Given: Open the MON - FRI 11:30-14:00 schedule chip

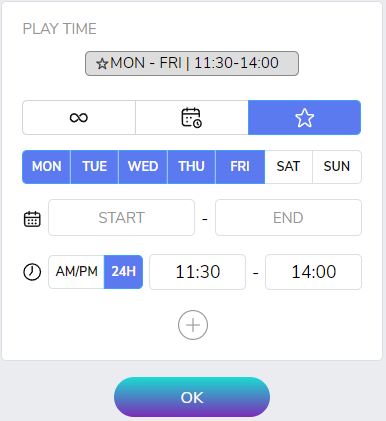Looking at the screenshot, I should (x=192, y=63).
